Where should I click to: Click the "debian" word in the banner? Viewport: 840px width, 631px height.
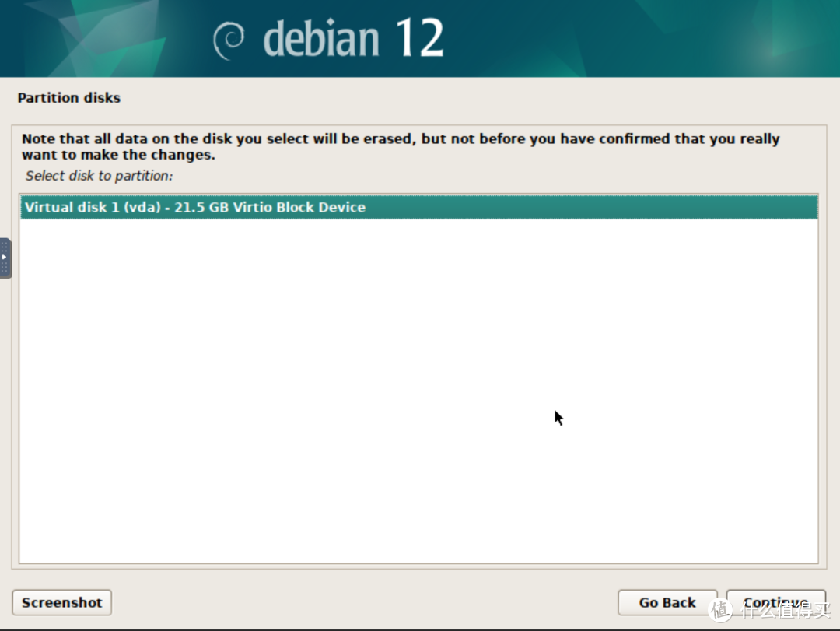(321, 38)
